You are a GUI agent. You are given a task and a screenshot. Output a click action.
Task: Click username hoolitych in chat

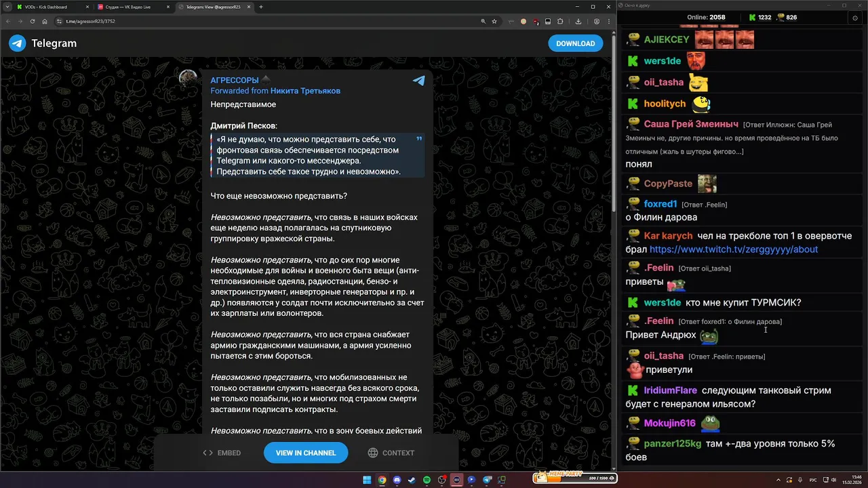[665, 104]
